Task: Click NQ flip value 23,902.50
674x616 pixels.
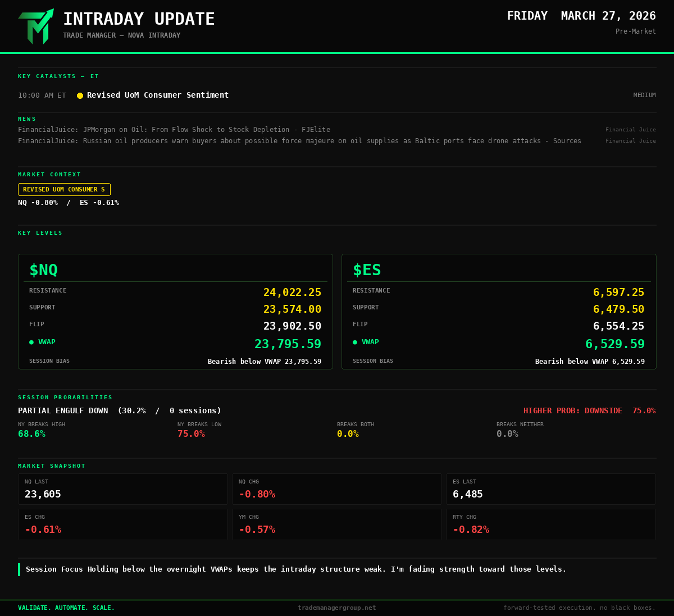Action: [292, 326]
